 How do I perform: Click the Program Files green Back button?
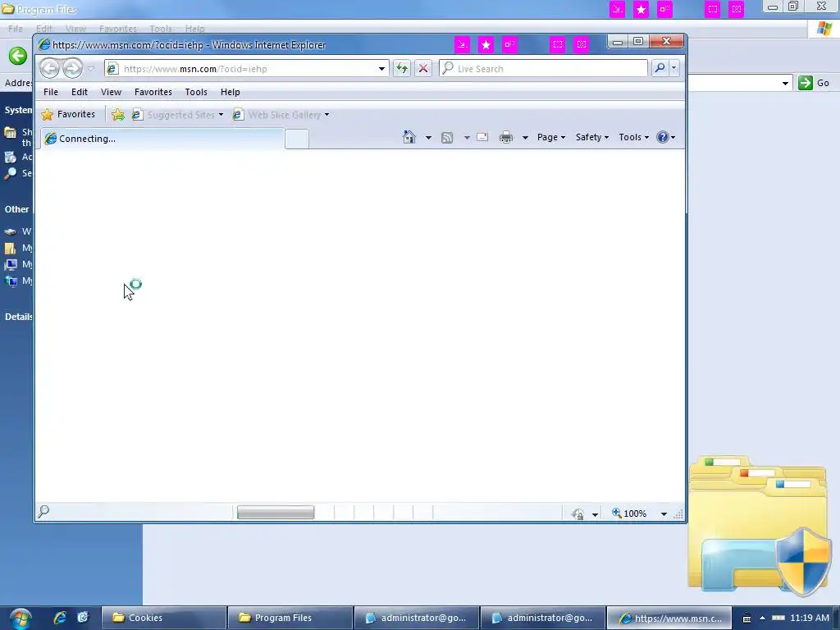point(18,56)
